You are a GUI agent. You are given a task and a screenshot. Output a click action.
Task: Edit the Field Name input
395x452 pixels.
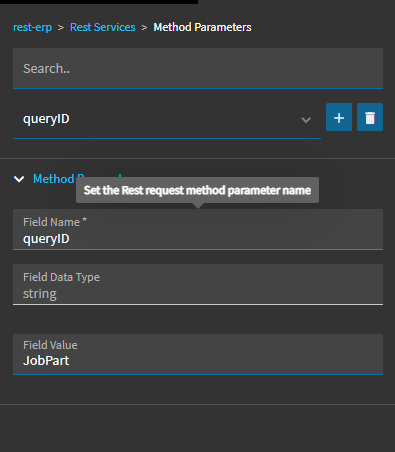198,229
